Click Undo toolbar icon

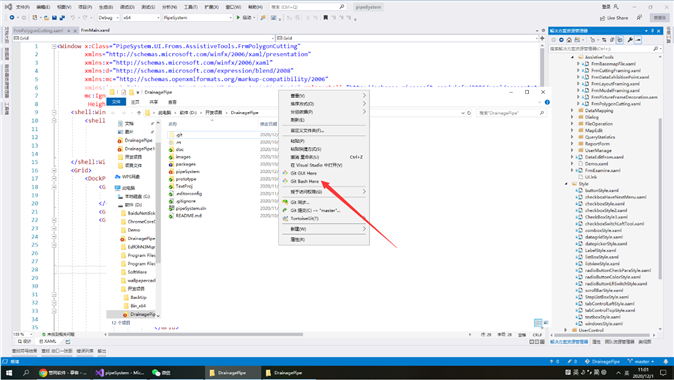point(73,18)
